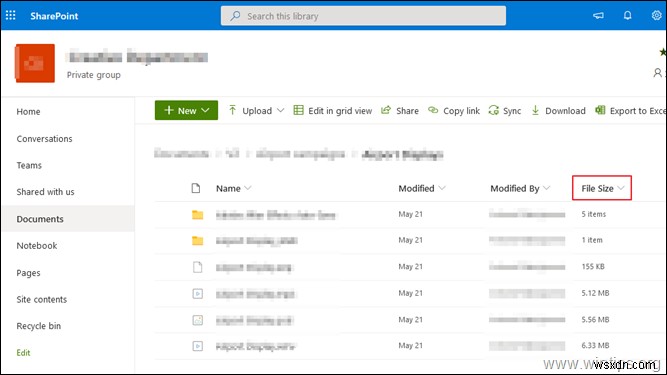
Task: Open Pages in site navigation
Action: pos(29,273)
